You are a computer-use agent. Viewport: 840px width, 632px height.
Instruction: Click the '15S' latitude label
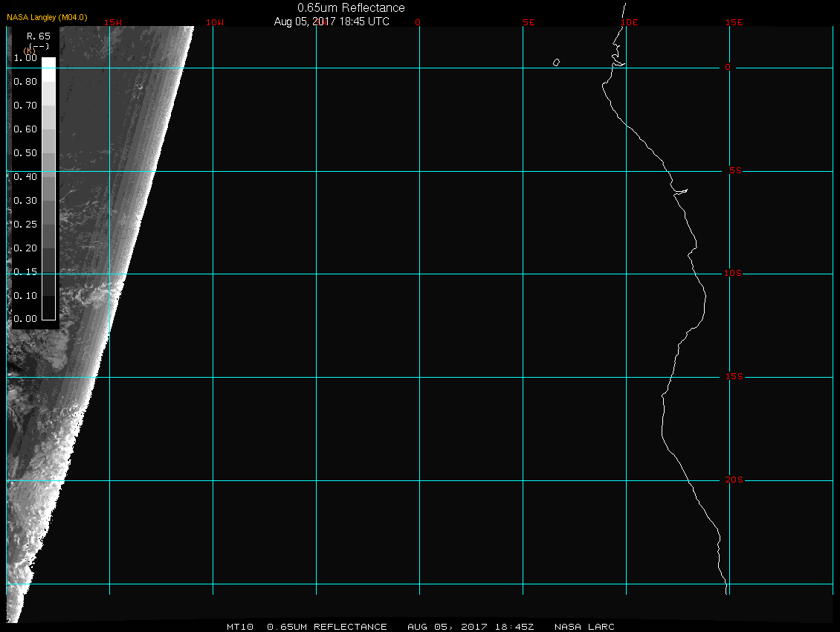(x=734, y=377)
